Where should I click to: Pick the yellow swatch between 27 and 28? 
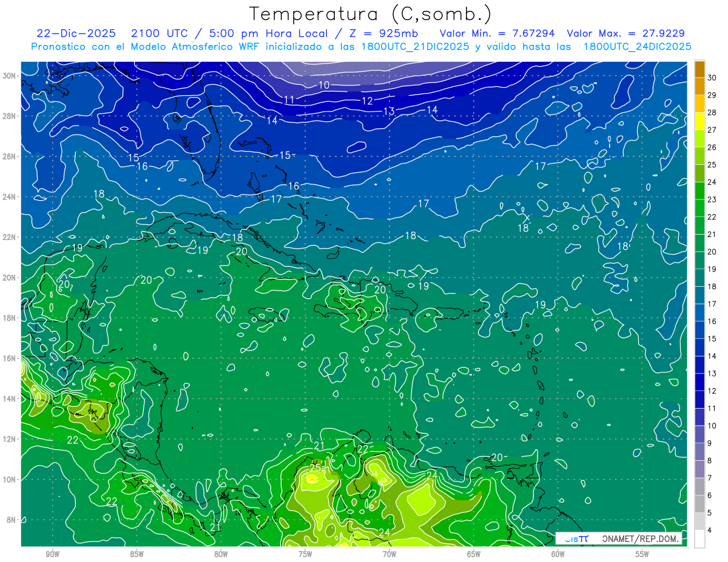tap(699, 121)
